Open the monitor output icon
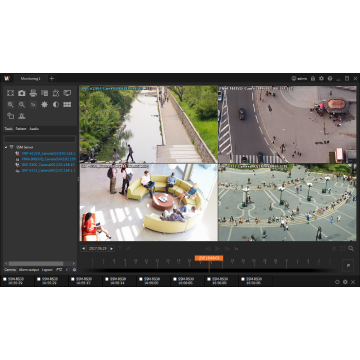 [x=67, y=93]
